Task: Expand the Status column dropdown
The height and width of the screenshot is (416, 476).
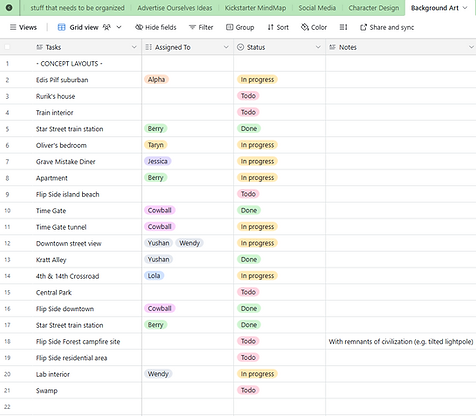Action: click(x=318, y=47)
